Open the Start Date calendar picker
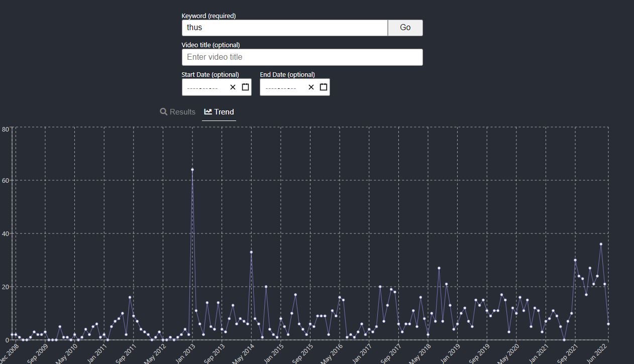This screenshot has width=634, height=364. point(245,87)
